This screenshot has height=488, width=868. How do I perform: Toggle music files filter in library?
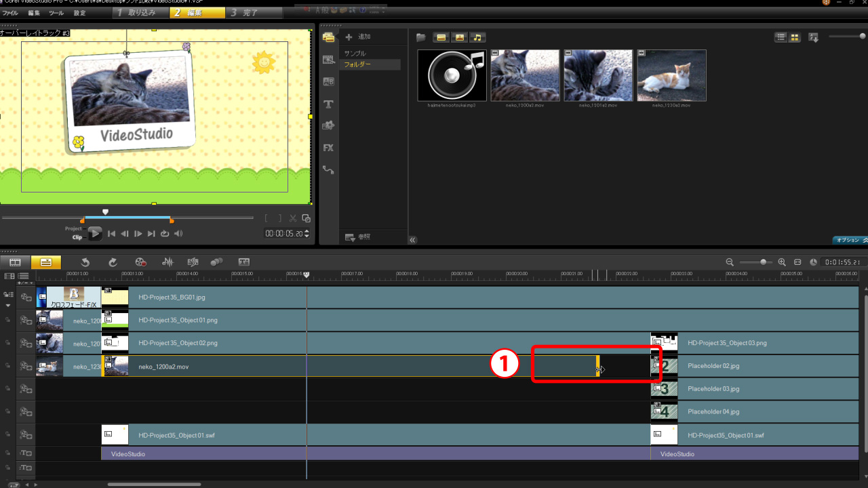[x=478, y=37]
